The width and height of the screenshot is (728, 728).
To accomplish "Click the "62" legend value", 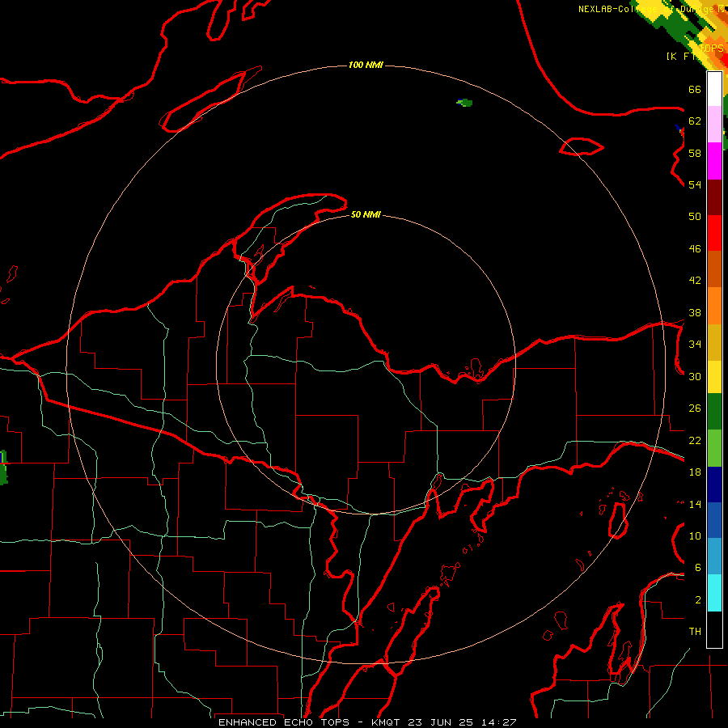I will [695, 121].
